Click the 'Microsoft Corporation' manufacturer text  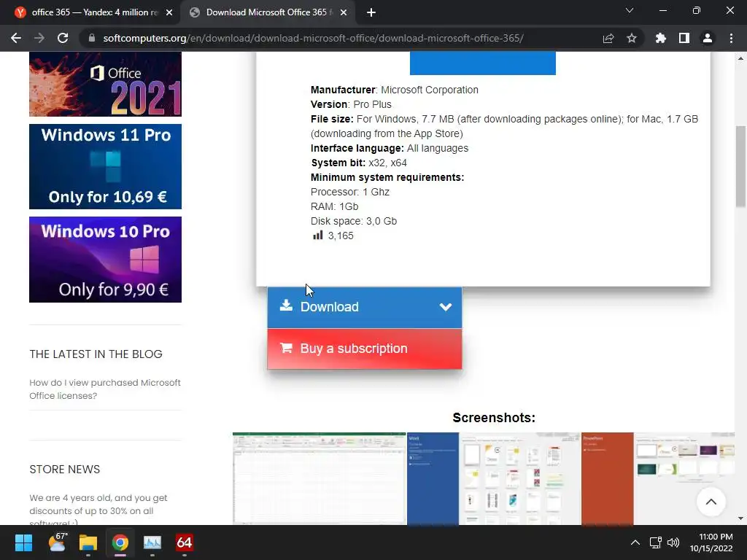pos(429,90)
